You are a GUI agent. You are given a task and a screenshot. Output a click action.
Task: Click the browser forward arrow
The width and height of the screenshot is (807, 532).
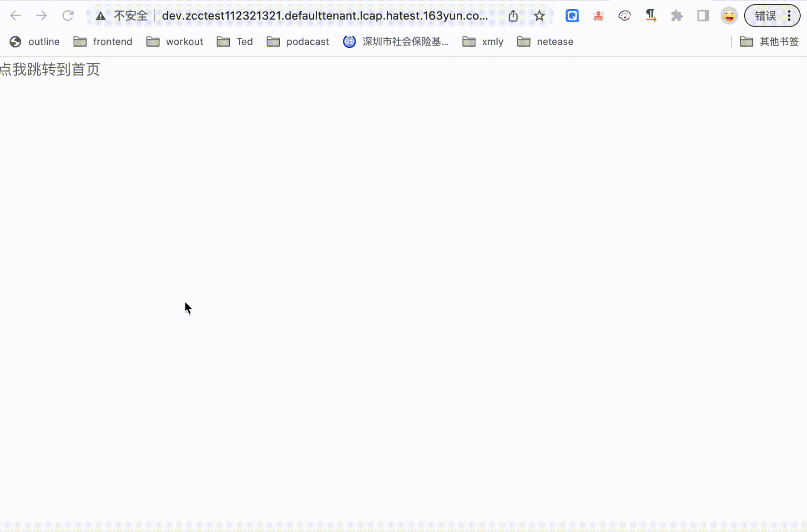coord(41,16)
